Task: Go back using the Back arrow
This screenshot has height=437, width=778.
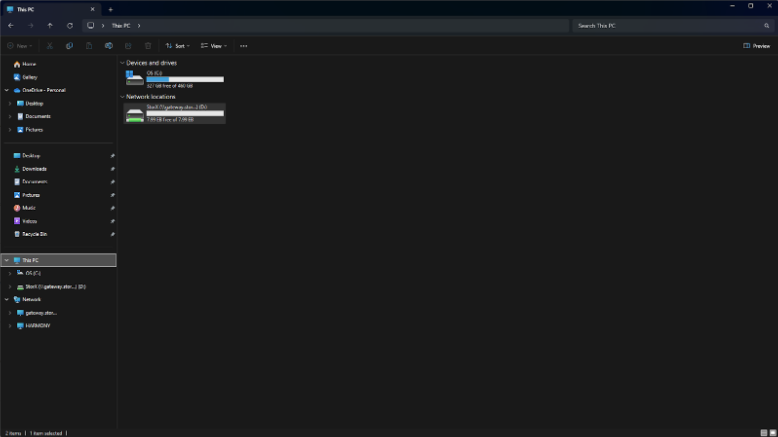Action: (11, 26)
